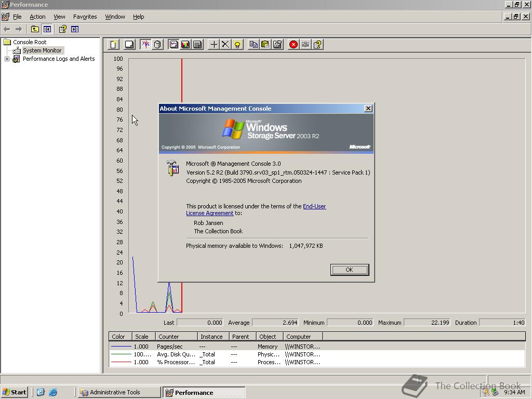
Task: Click the Paste Counter List icon
Action: point(265,45)
